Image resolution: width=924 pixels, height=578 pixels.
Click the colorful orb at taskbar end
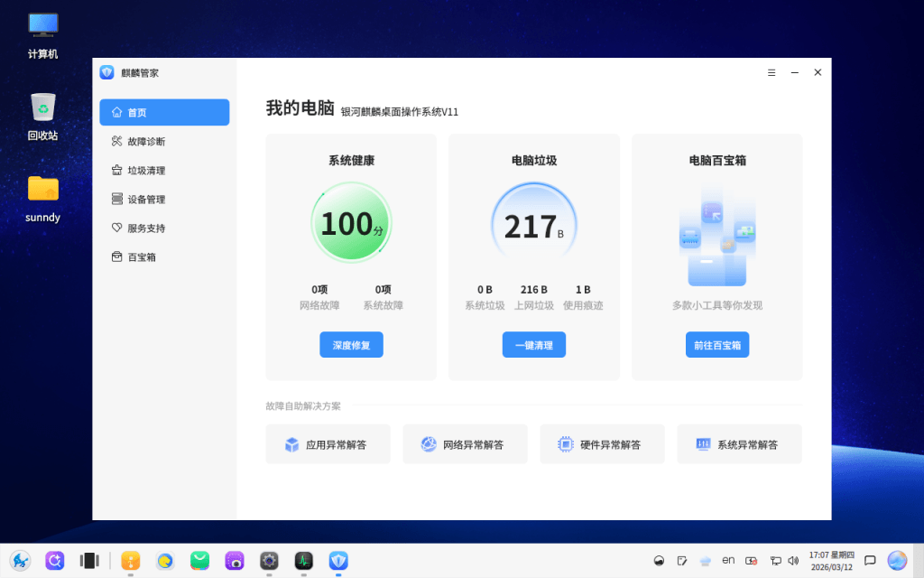(897, 560)
